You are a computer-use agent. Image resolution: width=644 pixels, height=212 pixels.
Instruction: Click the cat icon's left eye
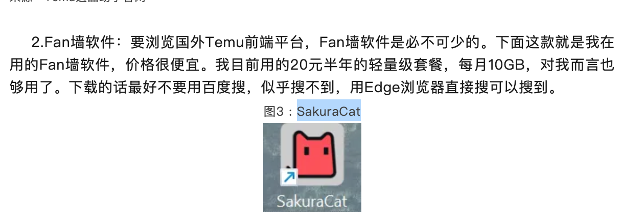pyautogui.click(x=306, y=151)
